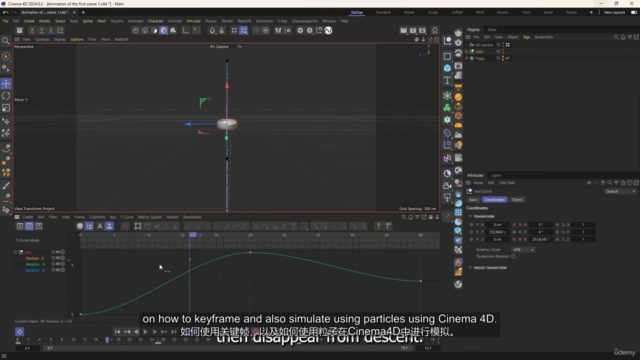Click back arrow in Attributes manager
This screenshot has height=360, width=640.
[589, 183]
